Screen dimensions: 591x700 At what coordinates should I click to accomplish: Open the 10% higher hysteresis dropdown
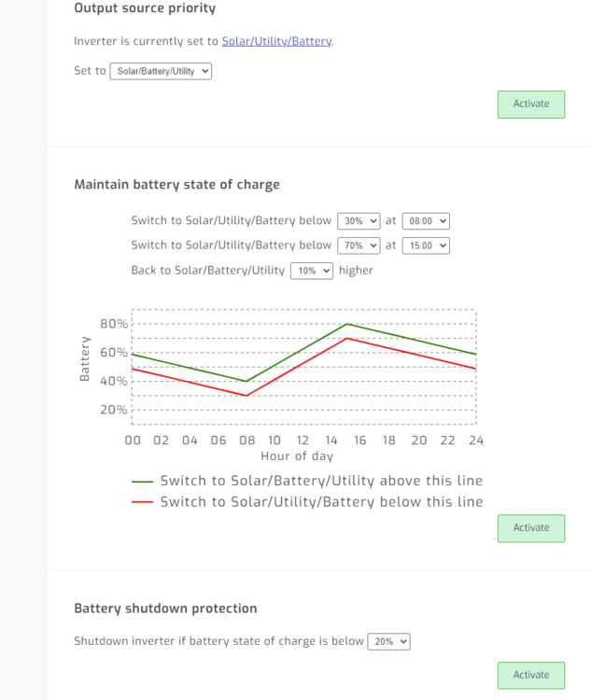click(x=311, y=271)
